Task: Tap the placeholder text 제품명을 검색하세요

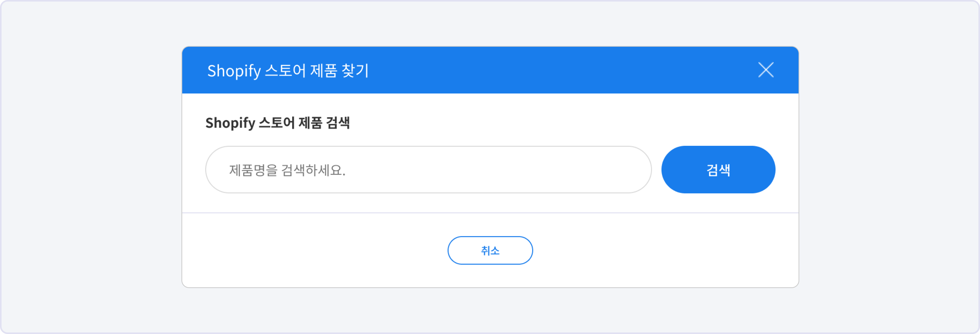Action: (x=287, y=170)
